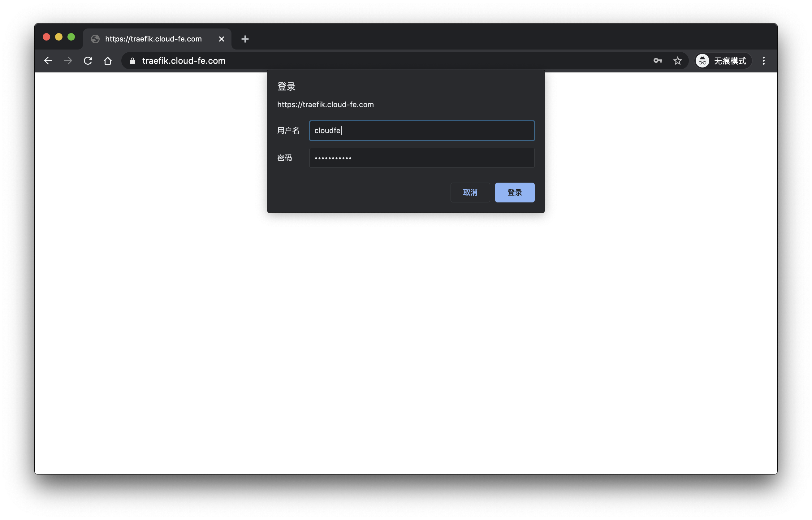This screenshot has height=520, width=812.
Task: Open a new tab with plus button
Action: pos(245,39)
